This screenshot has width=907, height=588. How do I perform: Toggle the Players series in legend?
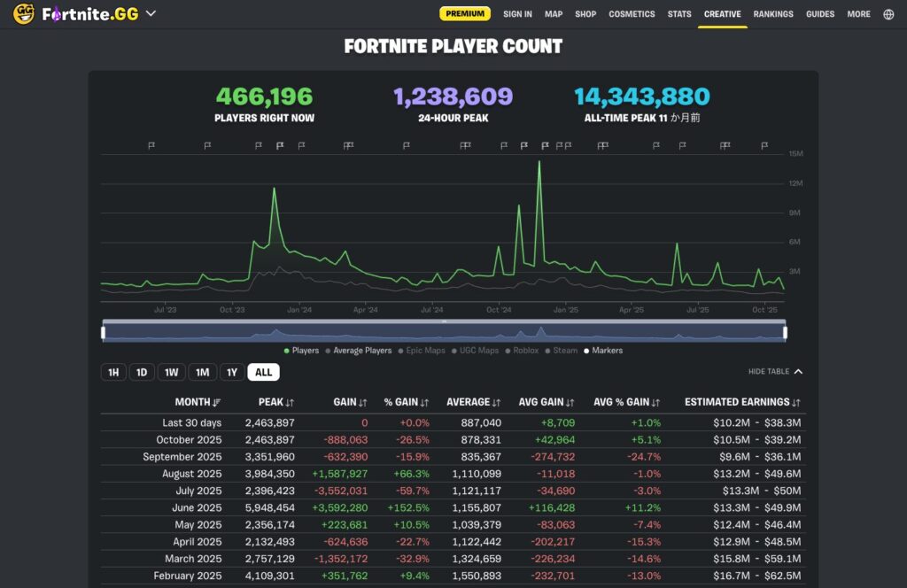click(x=299, y=351)
